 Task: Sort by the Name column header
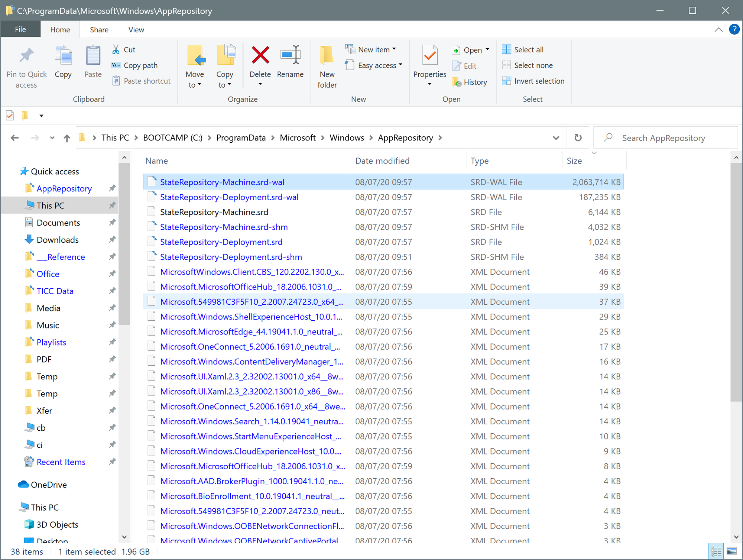247,161
